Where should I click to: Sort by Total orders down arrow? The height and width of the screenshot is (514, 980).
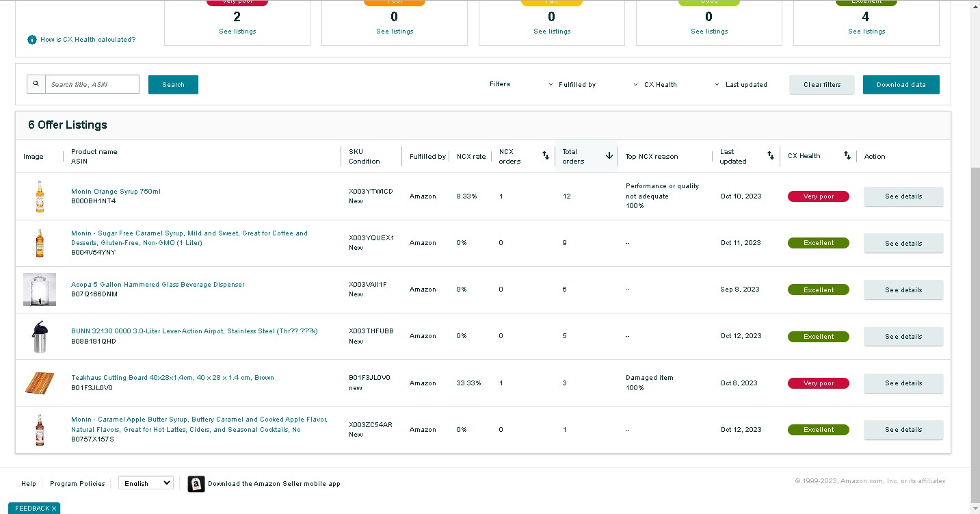[609, 156]
